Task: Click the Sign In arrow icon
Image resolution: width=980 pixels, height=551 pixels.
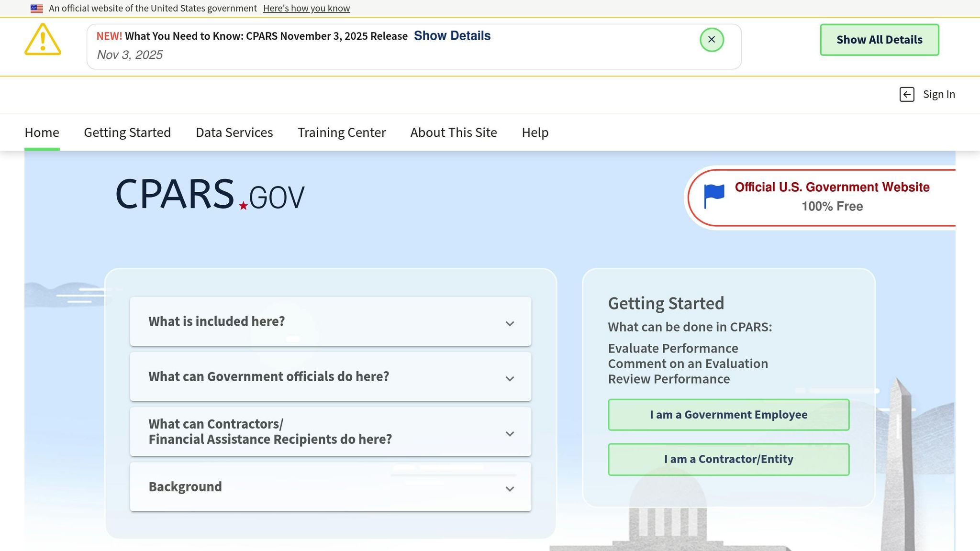Action: [907, 95]
